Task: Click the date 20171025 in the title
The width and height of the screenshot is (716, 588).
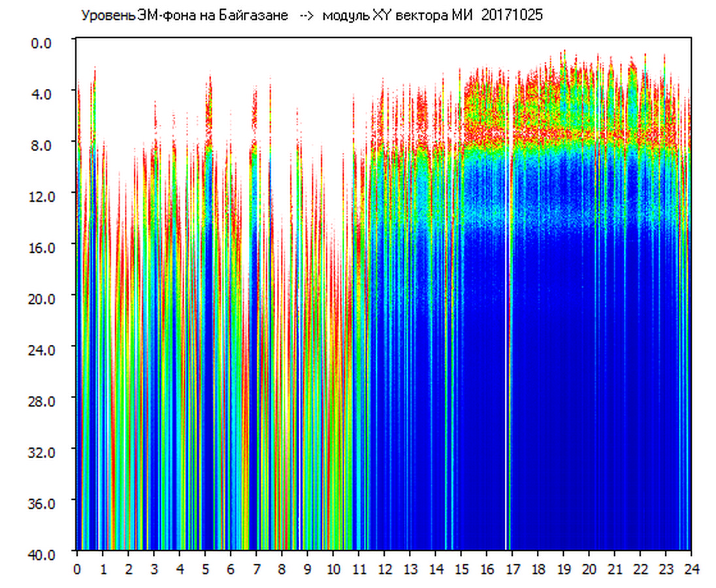Action: pos(512,16)
